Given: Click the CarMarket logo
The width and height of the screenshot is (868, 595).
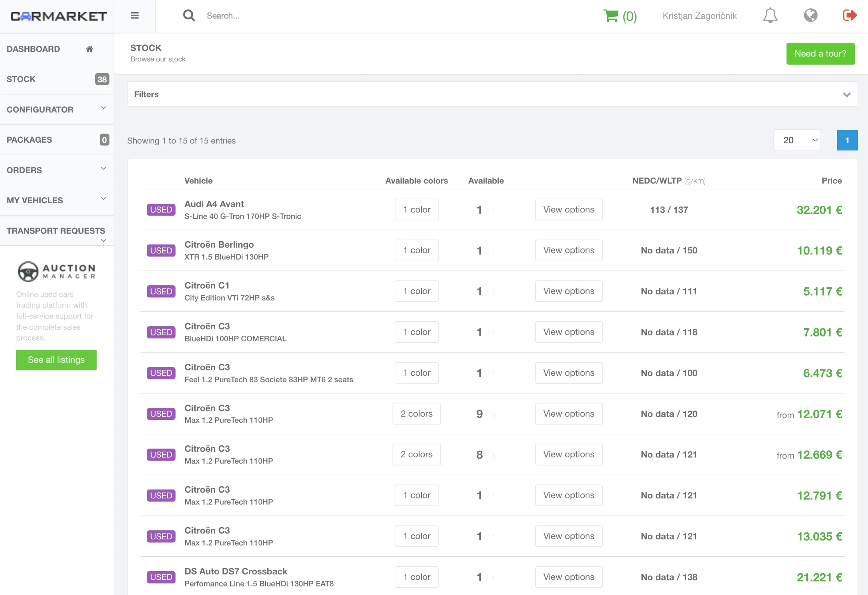Looking at the screenshot, I should [x=59, y=16].
